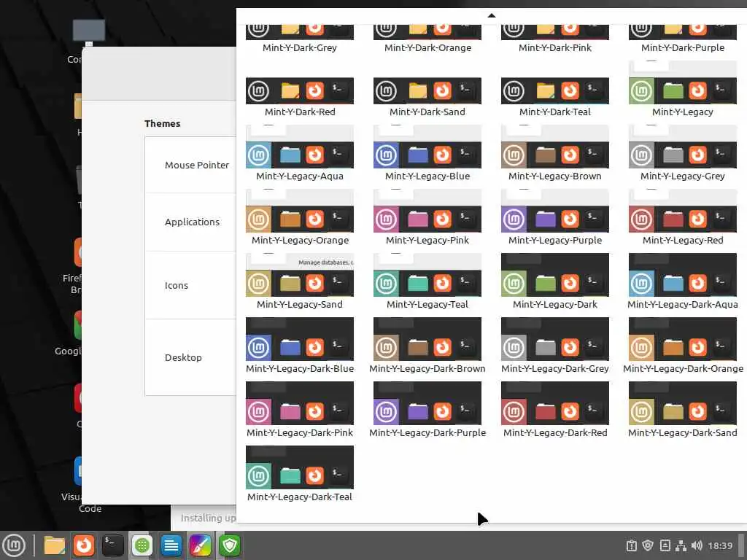Screen dimensions: 747x560
Task: Pick the Mint-Y-Legacy-Pink theme
Action: click(x=427, y=218)
